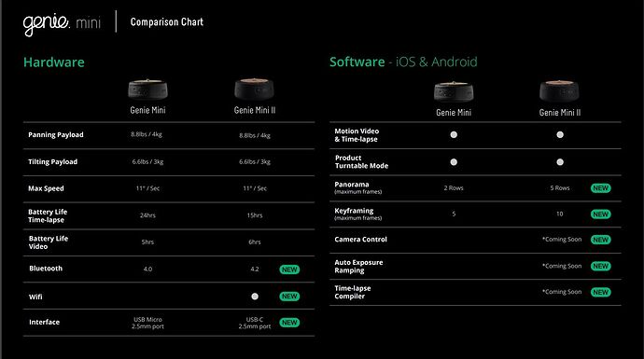Viewport: 644px width, 359px height.
Task: Click the USB Micro 2.5mm port value
Action: coord(147,323)
